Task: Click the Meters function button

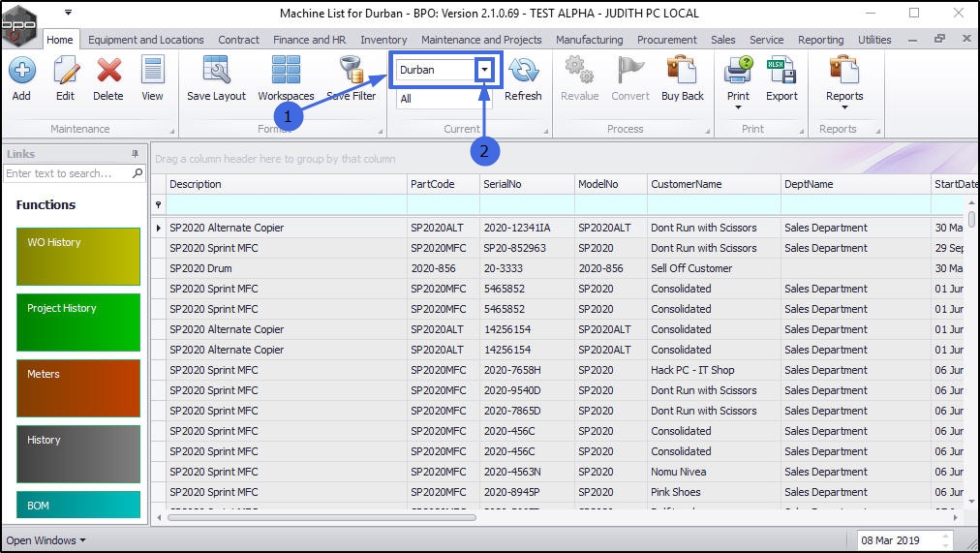Action: coord(77,388)
